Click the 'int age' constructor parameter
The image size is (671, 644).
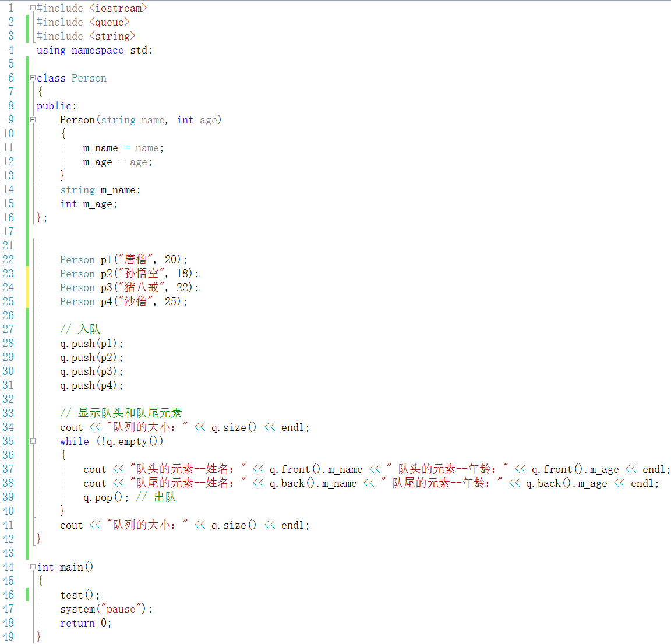pos(197,121)
